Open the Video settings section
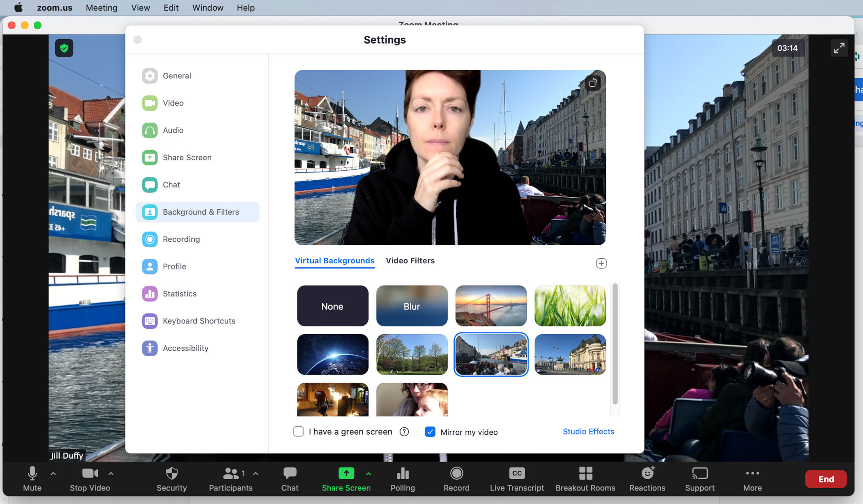The width and height of the screenshot is (863, 504). 197,103
